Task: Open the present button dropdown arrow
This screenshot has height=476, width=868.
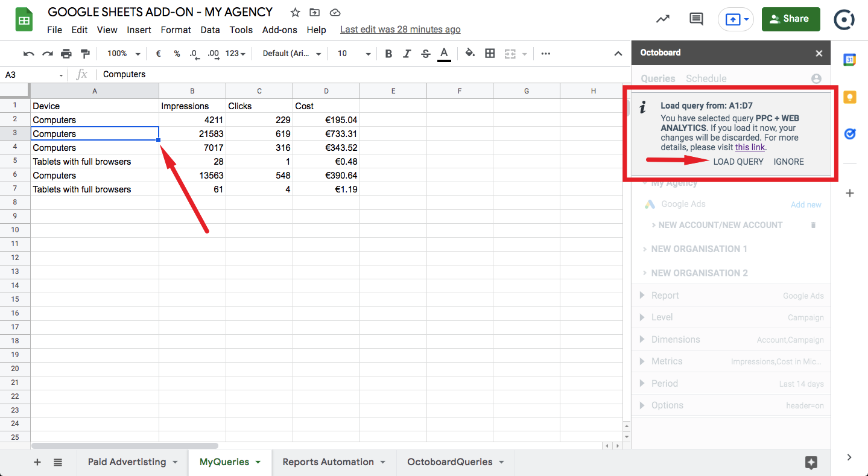Action: 747,19
